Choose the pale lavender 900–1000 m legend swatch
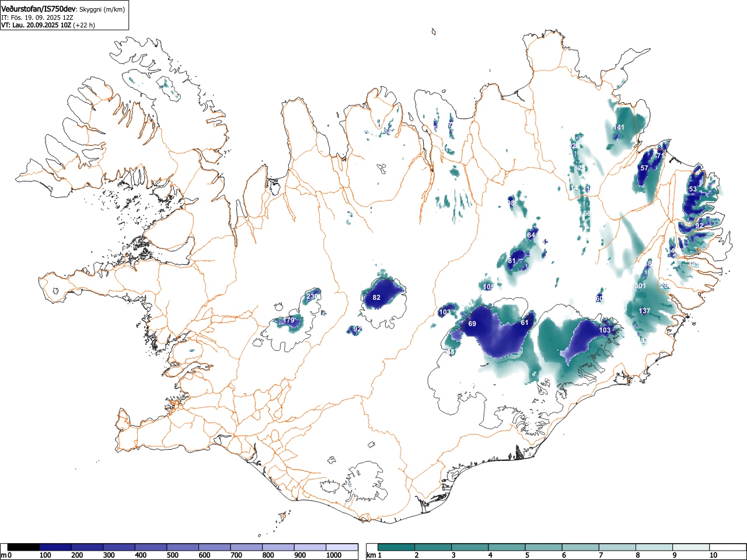Image resolution: width=747 pixels, height=560 pixels. click(310, 547)
